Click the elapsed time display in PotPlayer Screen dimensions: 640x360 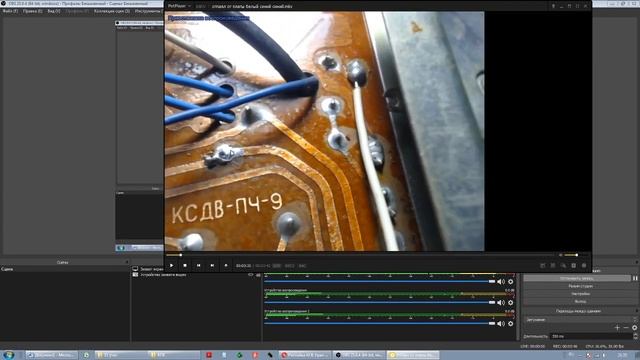(243, 266)
